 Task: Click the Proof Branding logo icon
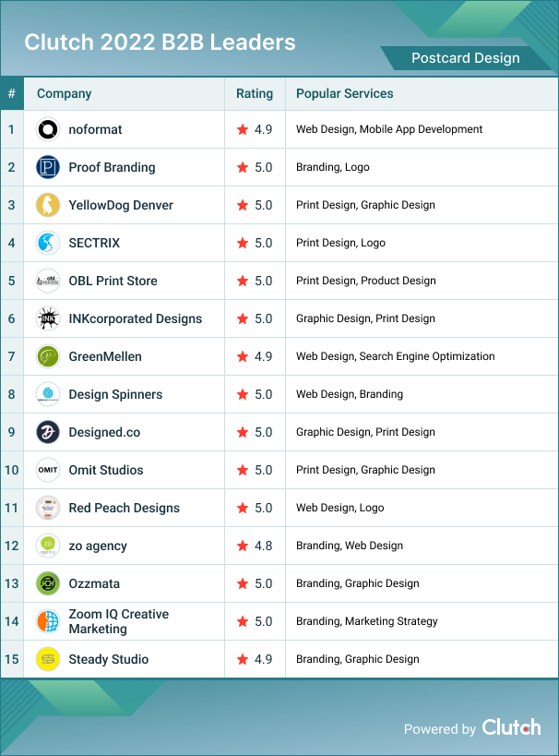coord(48,167)
